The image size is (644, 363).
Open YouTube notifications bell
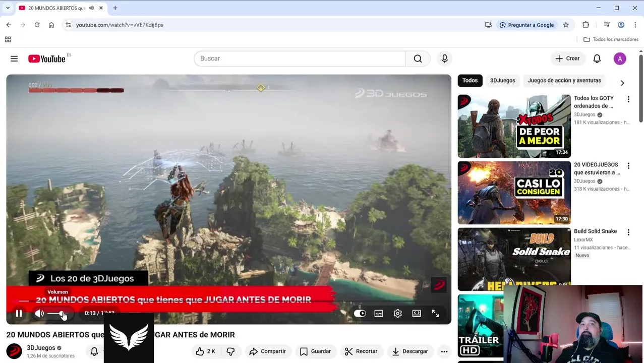pos(597,58)
